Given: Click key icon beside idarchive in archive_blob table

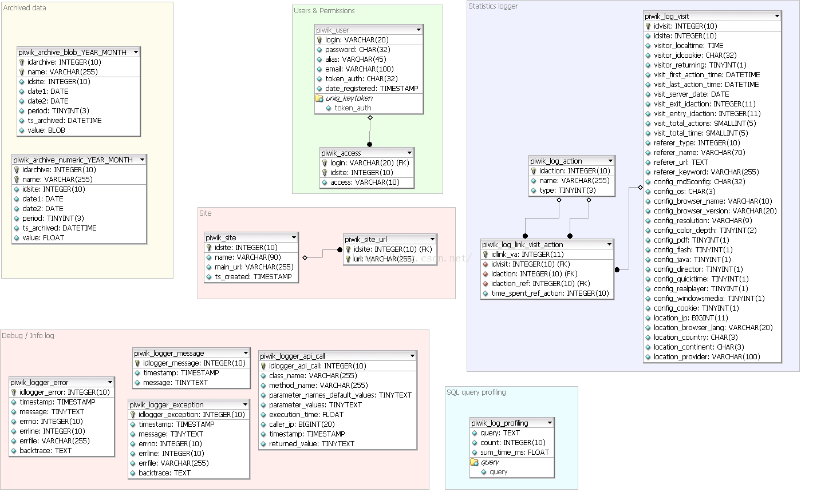Looking at the screenshot, I should point(22,62).
